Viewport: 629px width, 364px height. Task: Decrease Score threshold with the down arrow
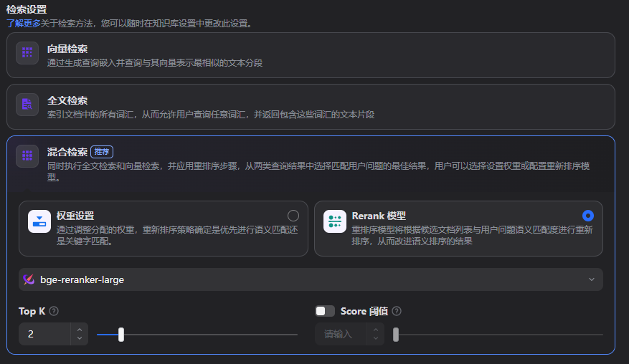[376, 338]
